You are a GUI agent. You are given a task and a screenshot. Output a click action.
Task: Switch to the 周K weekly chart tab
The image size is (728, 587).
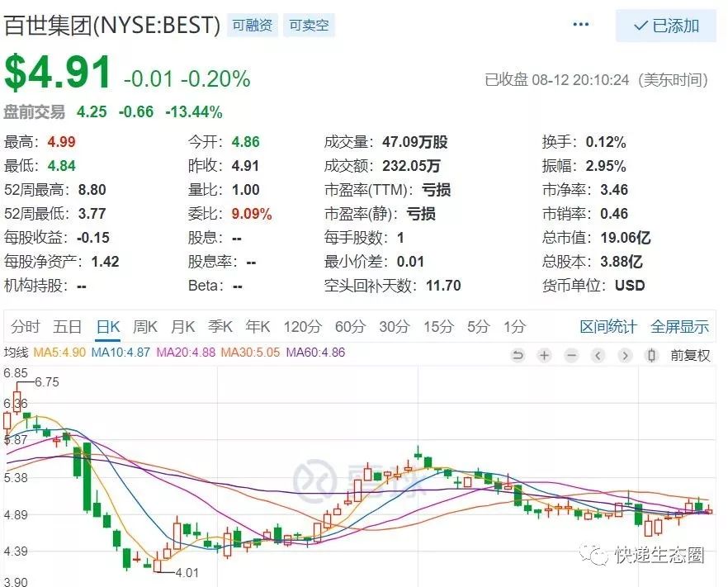[x=145, y=326]
